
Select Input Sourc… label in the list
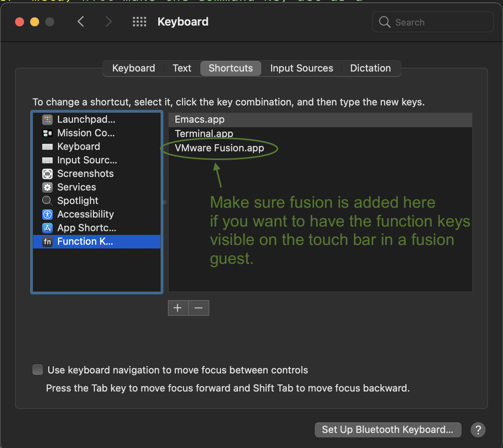click(x=87, y=160)
